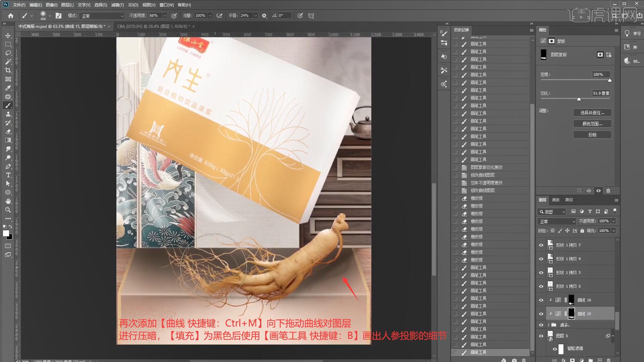Screen dimensions: 644x362
Task: Click the 羽化 feather slider handle
Action: click(x=579, y=99)
